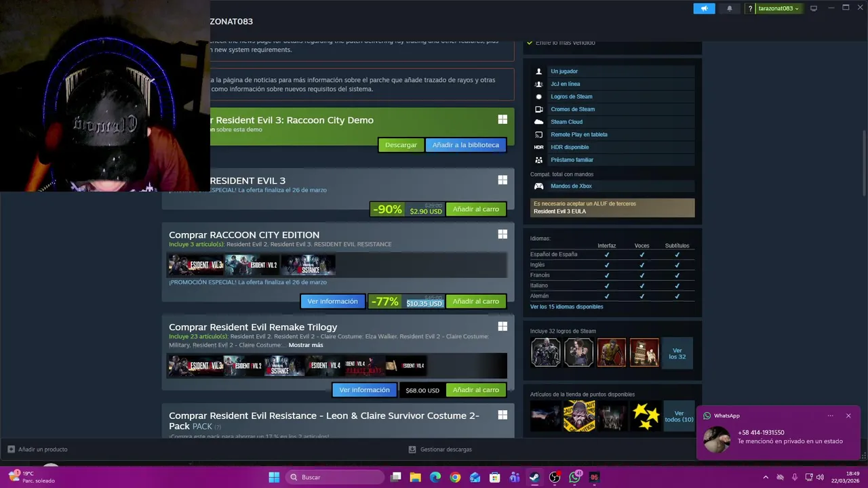Click Descargar for Raccoon City Demo
Screen dimensions: 868x488
pos(401,145)
